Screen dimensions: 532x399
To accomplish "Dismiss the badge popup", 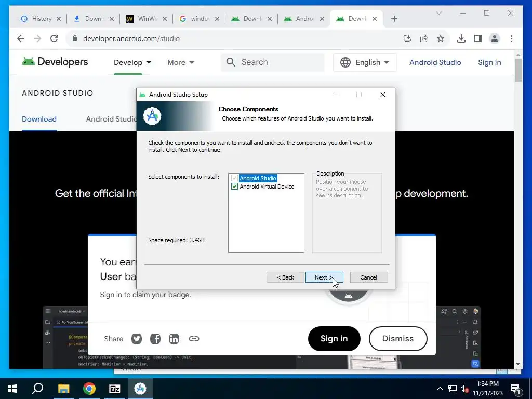I will (x=397, y=339).
